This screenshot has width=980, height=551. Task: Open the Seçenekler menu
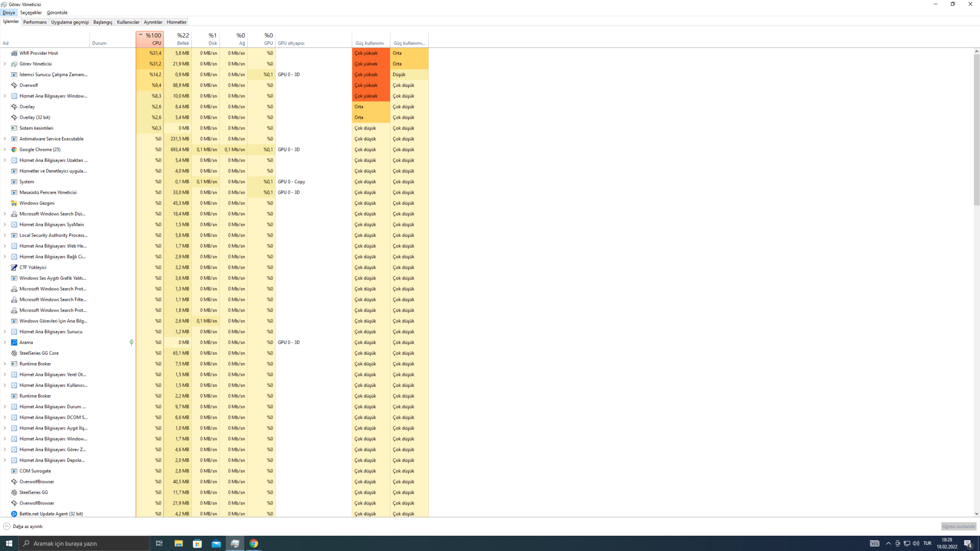31,12
